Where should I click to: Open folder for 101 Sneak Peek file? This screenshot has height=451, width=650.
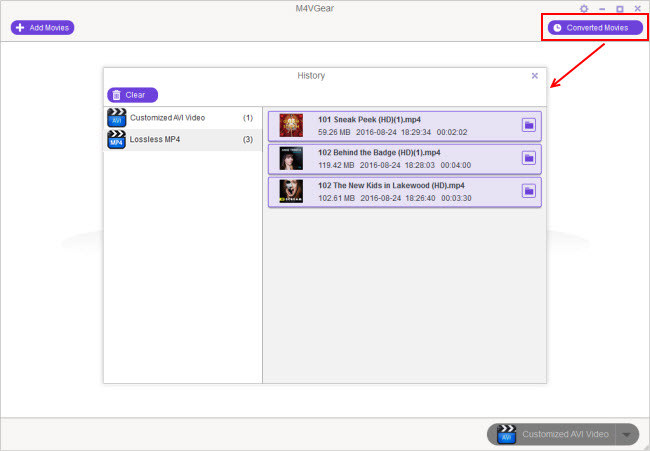pos(529,125)
